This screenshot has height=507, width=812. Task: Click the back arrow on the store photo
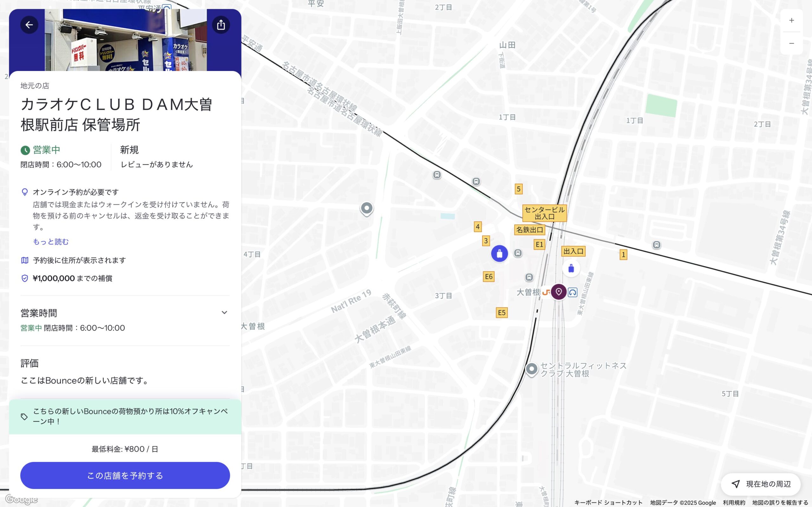(x=29, y=25)
